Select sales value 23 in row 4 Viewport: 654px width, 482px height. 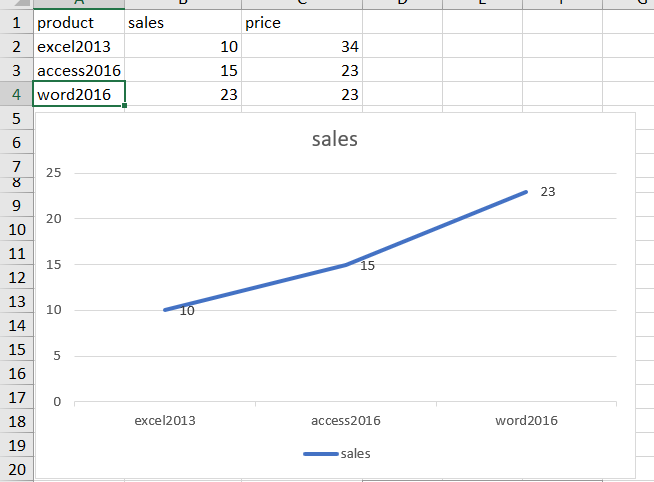coord(183,94)
